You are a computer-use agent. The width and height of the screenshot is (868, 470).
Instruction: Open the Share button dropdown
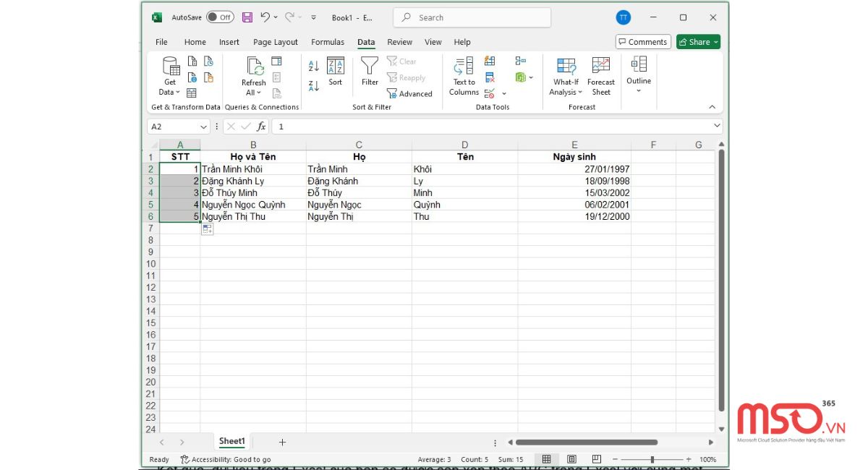[716, 42]
